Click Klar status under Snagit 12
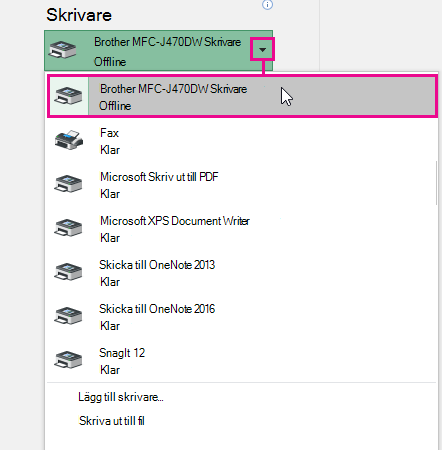This screenshot has height=450, width=442. (110, 370)
